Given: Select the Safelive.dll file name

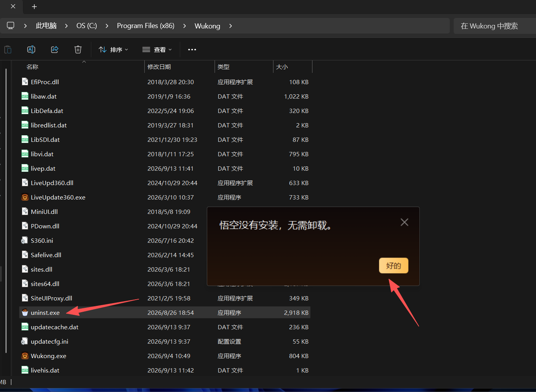Looking at the screenshot, I should 46,255.
